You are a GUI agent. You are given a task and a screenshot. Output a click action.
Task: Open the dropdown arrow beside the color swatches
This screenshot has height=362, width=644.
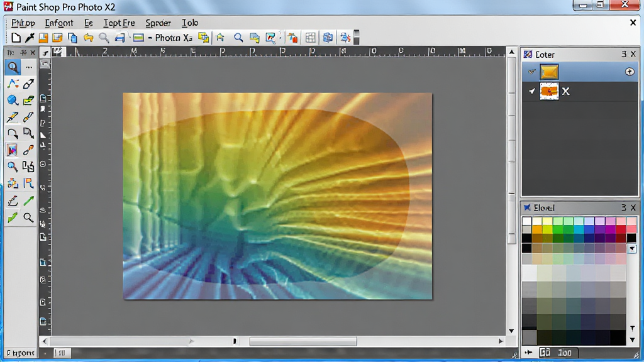coord(632,249)
